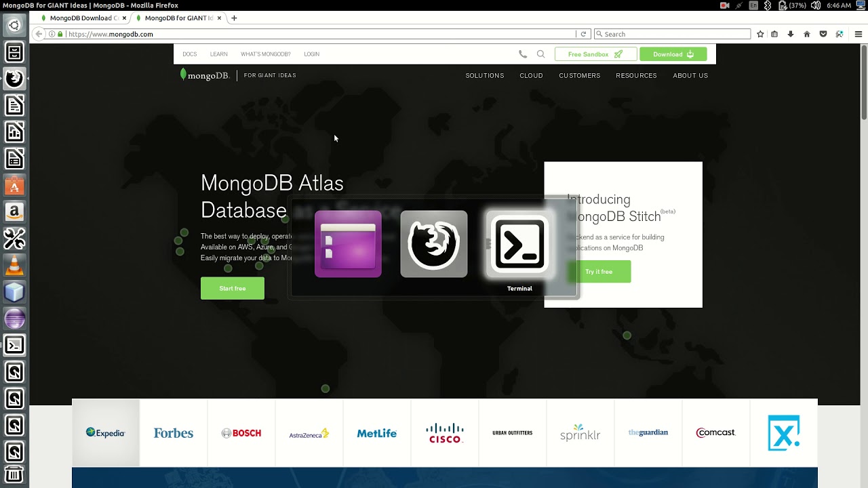Open LibreOffice Calc from the dock
The height and width of the screenshot is (488, 868).
[x=14, y=132]
